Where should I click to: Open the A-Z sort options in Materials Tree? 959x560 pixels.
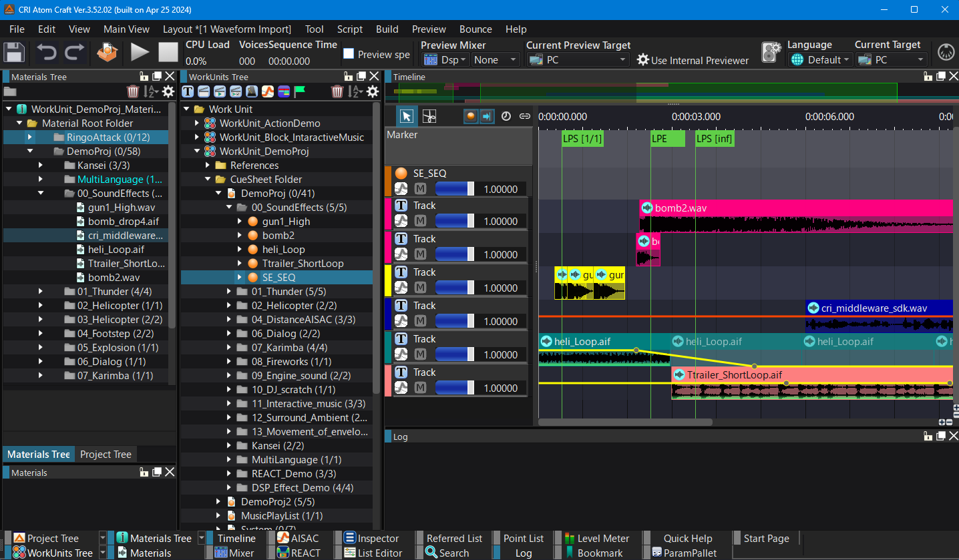(151, 91)
